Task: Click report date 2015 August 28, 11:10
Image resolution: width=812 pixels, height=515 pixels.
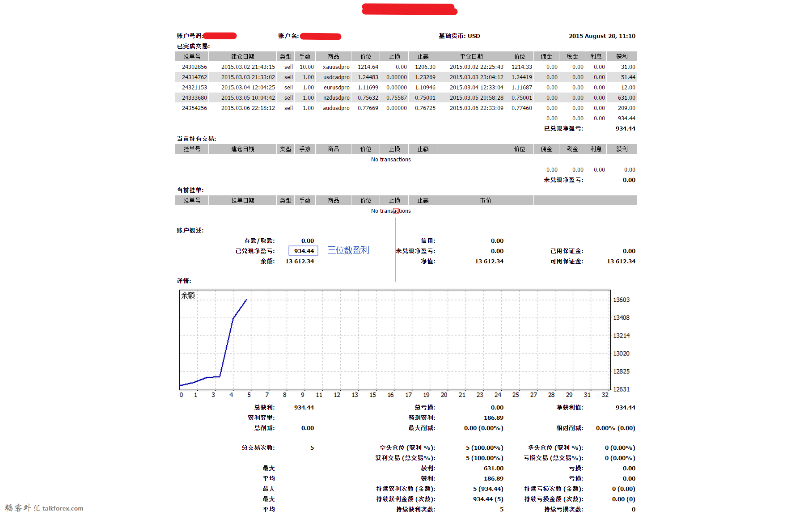Action: (x=602, y=36)
